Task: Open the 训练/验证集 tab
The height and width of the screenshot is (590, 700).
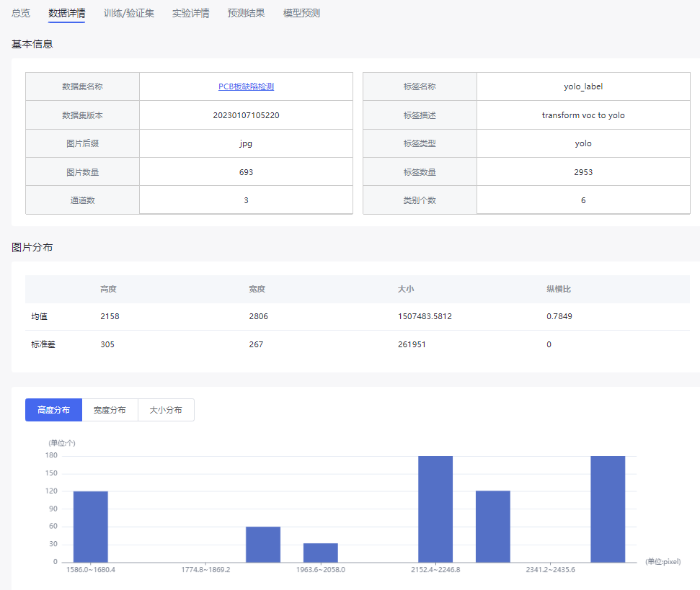Action: point(128,14)
